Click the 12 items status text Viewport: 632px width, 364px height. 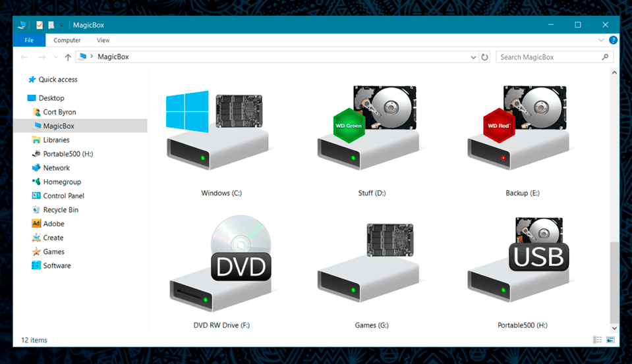34,340
